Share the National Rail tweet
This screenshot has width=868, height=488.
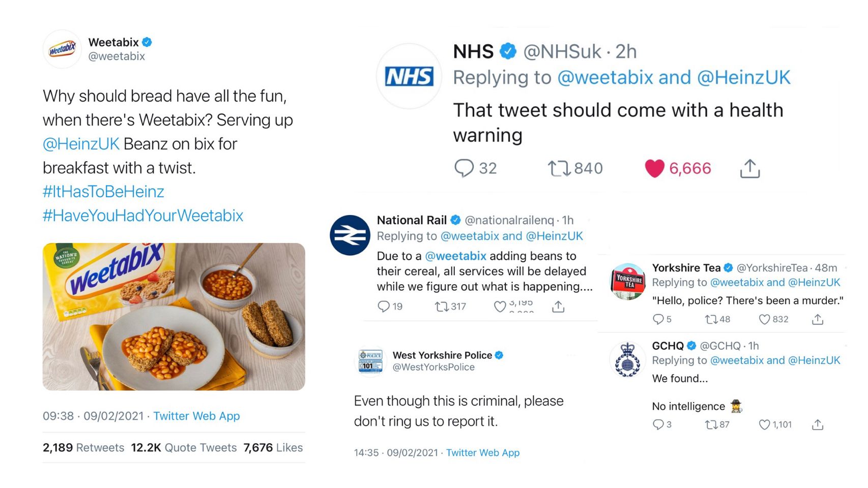(558, 306)
